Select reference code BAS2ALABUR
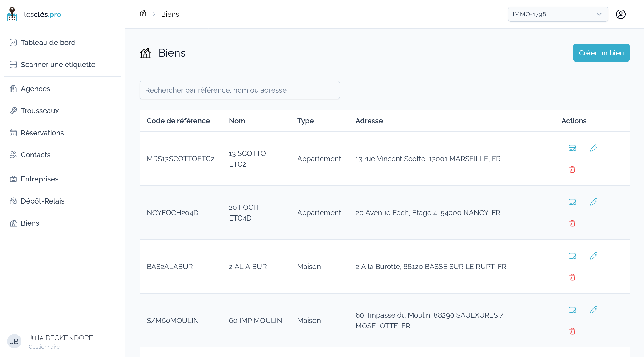Viewport: 644px width, 357px height. (x=170, y=267)
